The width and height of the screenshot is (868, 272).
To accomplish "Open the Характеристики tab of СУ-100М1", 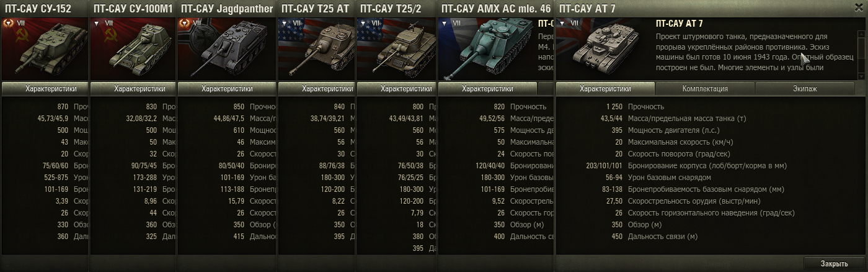I will click(132, 89).
